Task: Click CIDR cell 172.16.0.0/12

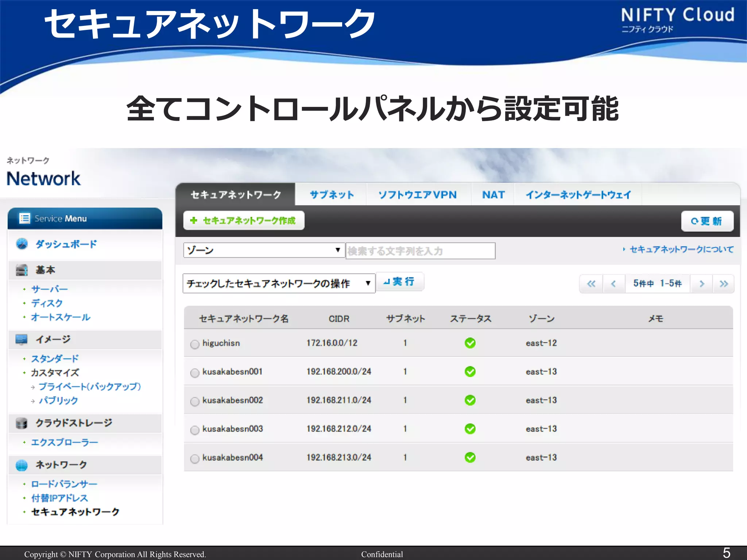Action: coord(332,343)
